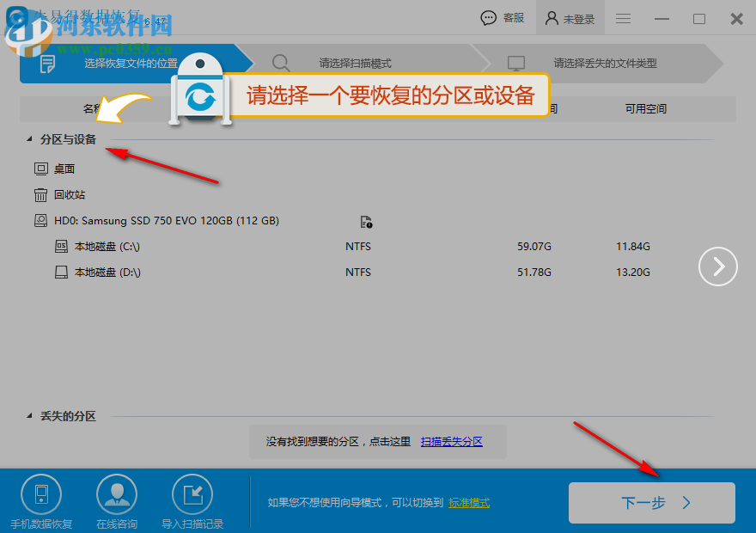Click the desktop icon next to 桌面

[40, 168]
